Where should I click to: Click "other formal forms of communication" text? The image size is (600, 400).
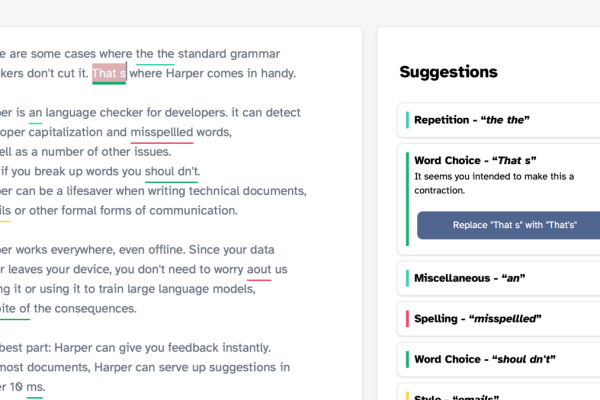(133, 211)
